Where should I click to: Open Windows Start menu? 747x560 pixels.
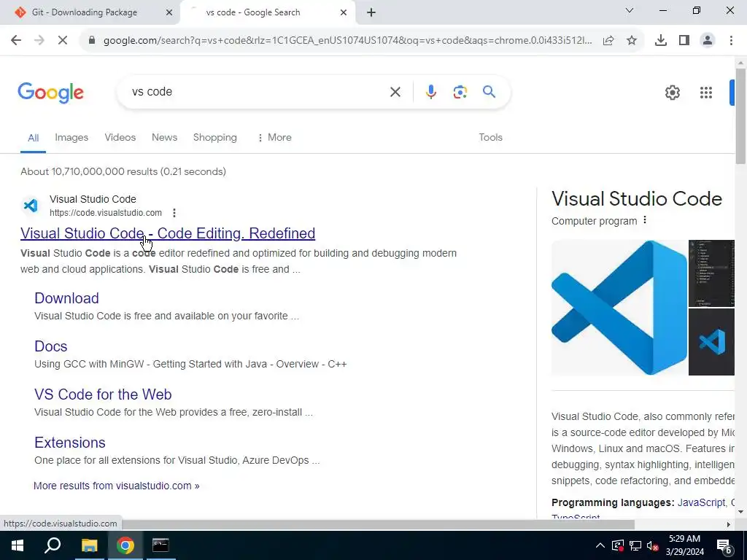[18, 545]
